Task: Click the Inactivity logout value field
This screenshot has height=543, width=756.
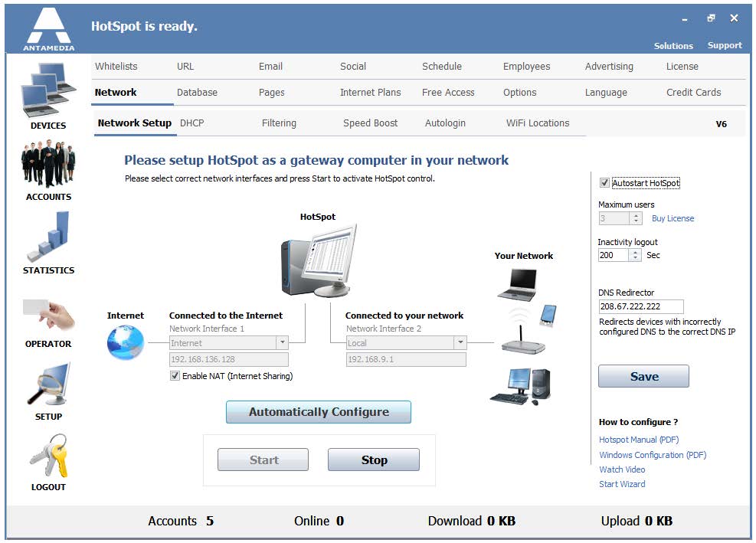Action: coord(614,255)
